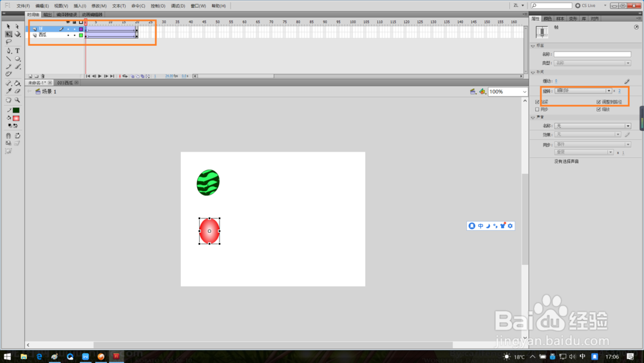The image size is (644, 363).
Task: Toggle the 调整到路径 checkbox
Action: [x=598, y=102]
